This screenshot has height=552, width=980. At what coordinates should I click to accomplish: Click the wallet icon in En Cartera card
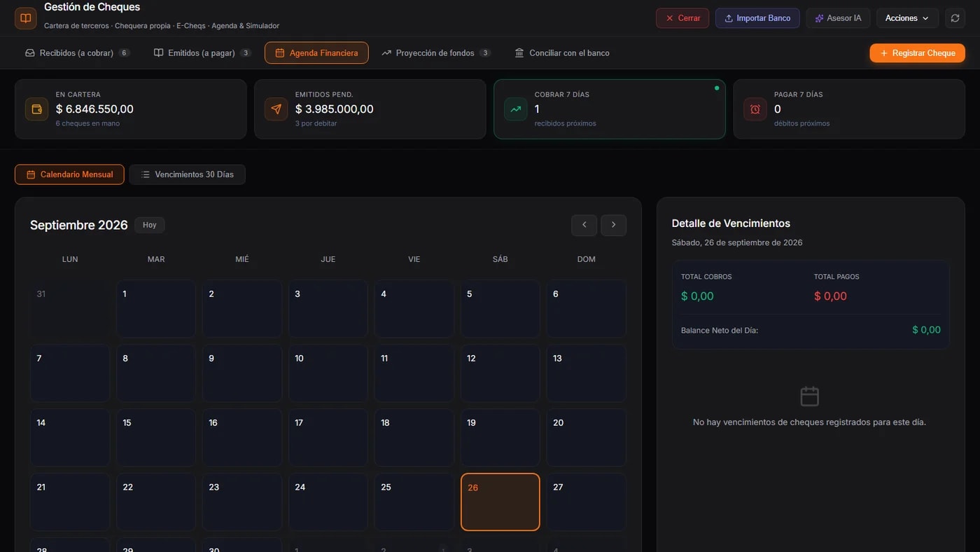(36, 109)
